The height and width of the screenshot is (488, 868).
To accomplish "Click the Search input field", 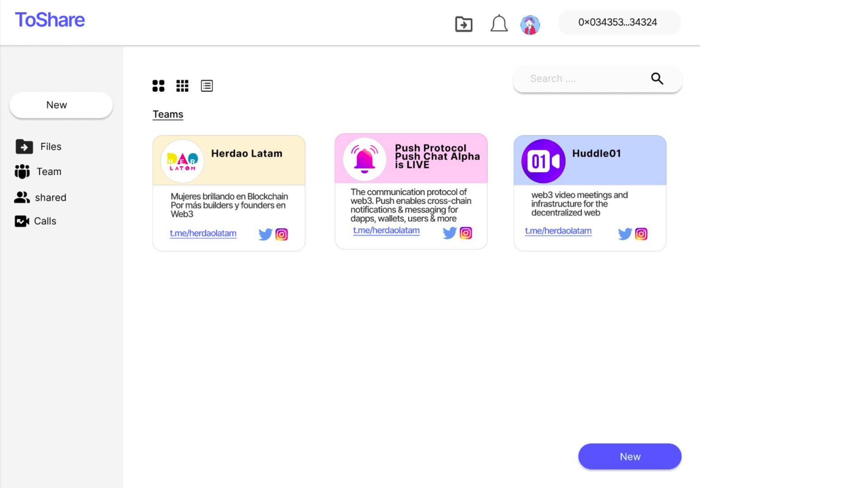I will 597,79.
